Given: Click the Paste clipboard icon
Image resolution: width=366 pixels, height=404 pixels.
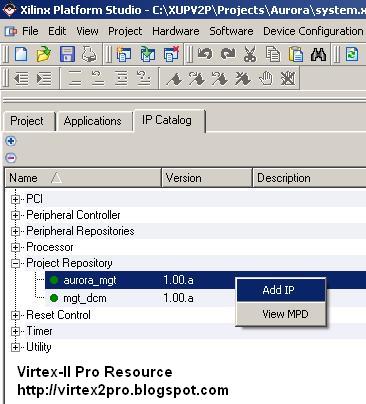Looking at the screenshot, I should [x=296, y=54].
